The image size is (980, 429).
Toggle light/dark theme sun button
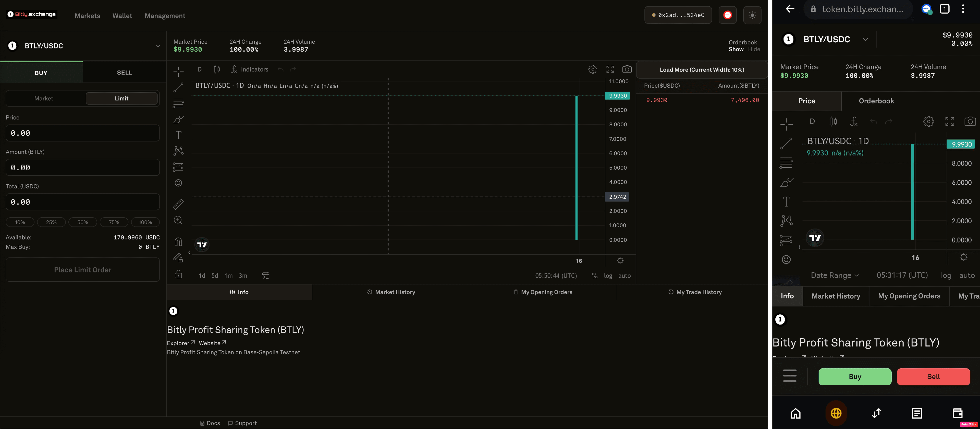752,15
